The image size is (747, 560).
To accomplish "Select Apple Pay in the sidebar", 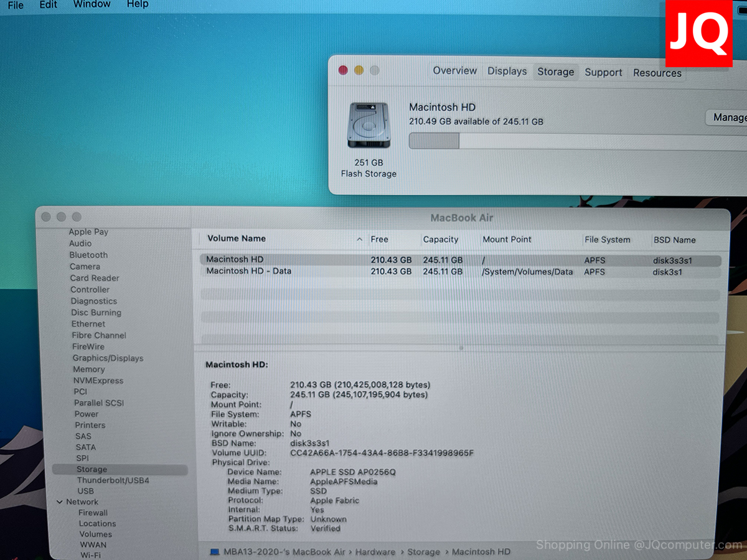I will [x=88, y=232].
